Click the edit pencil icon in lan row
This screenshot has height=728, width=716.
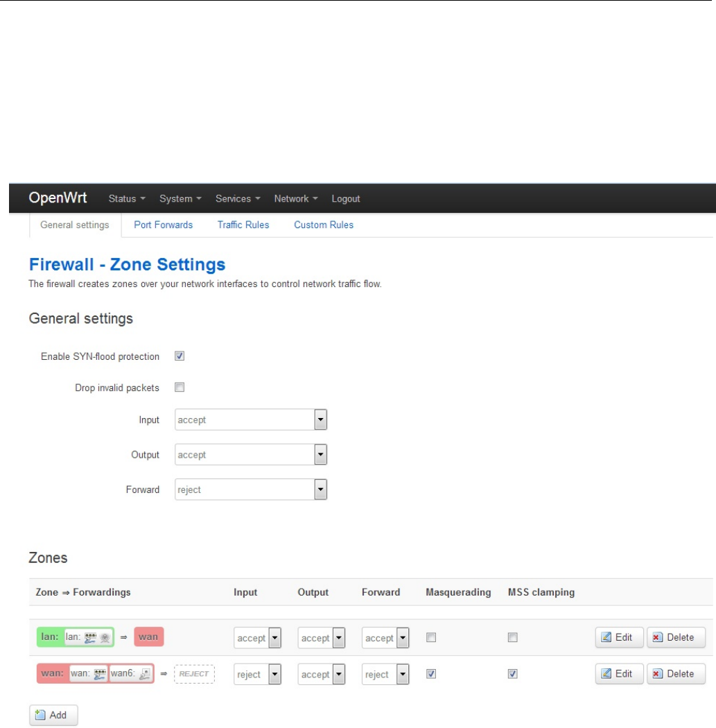pyautogui.click(x=606, y=637)
